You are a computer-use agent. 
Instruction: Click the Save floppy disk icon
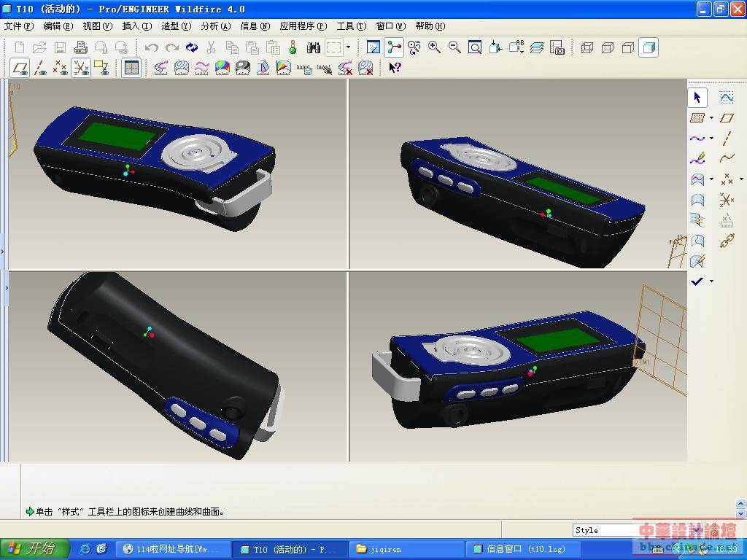[60, 47]
